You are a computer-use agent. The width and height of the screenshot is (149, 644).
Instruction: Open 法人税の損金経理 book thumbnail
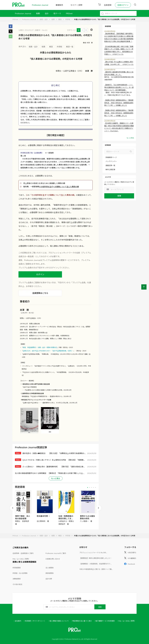pyautogui.click(x=23, y=502)
